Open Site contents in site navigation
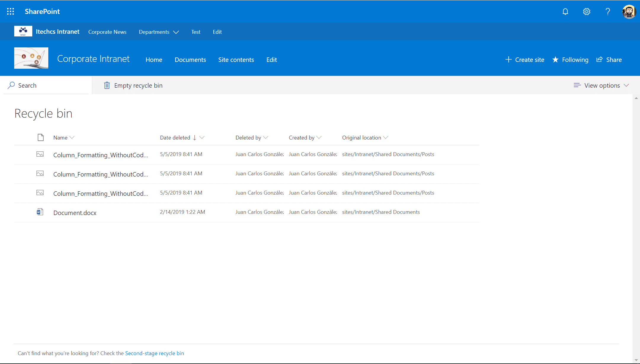The image size is (640, 364). (x=236, y=60)
